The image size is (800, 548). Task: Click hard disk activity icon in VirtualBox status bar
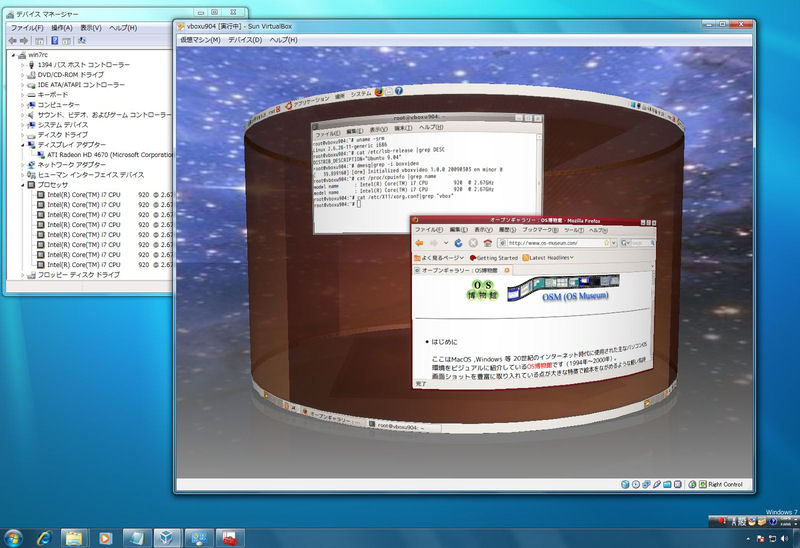[x=625, y=484]
